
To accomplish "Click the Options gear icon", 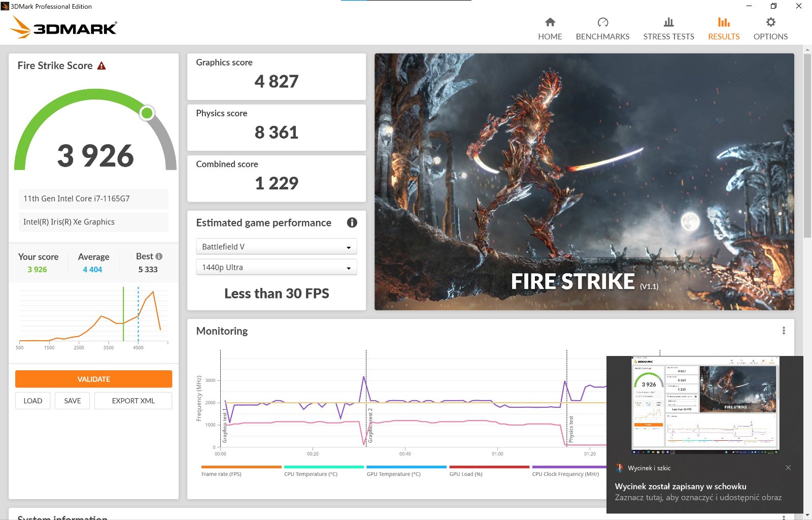I will point(771,22).
